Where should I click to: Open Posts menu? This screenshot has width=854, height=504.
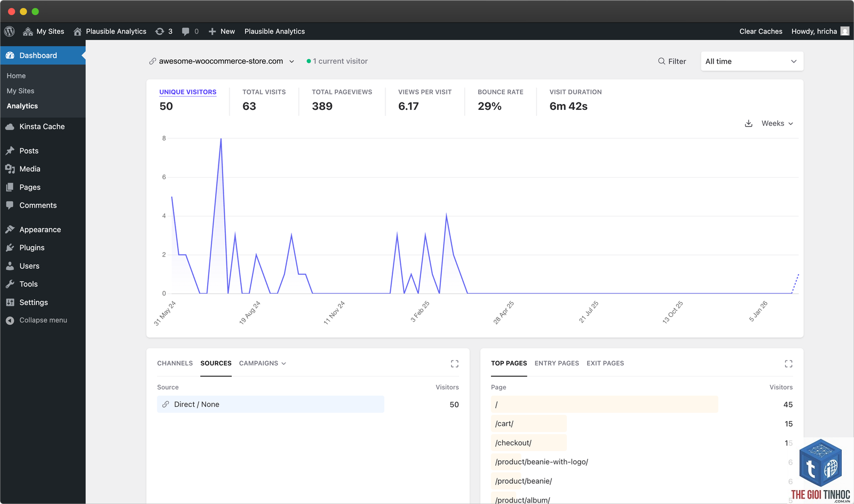(43, 151)
